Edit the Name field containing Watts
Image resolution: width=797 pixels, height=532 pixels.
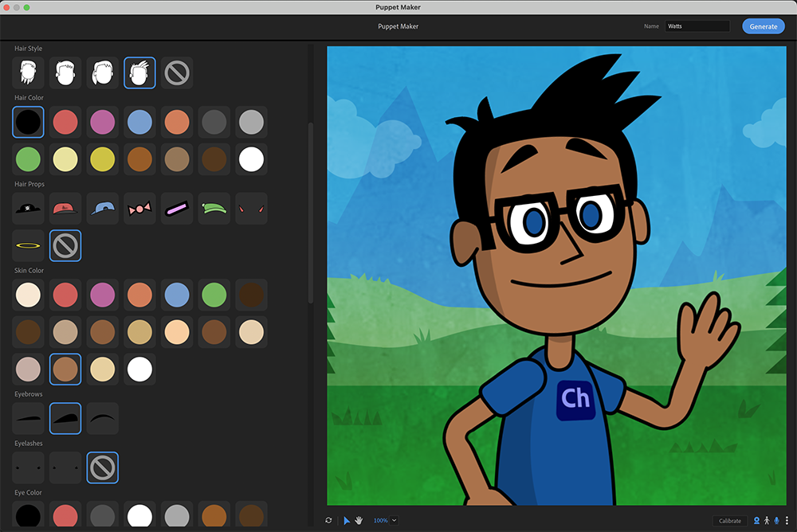[697, 26]
